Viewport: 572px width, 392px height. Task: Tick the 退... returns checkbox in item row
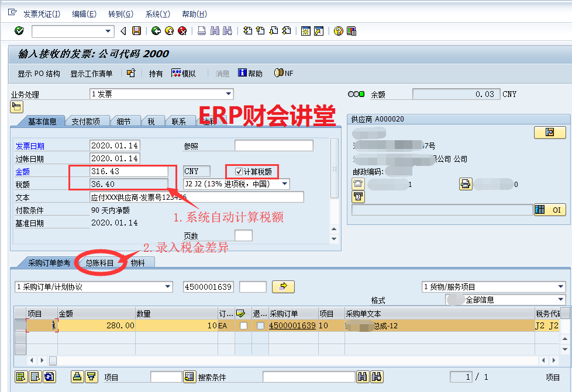pos(260,325)
